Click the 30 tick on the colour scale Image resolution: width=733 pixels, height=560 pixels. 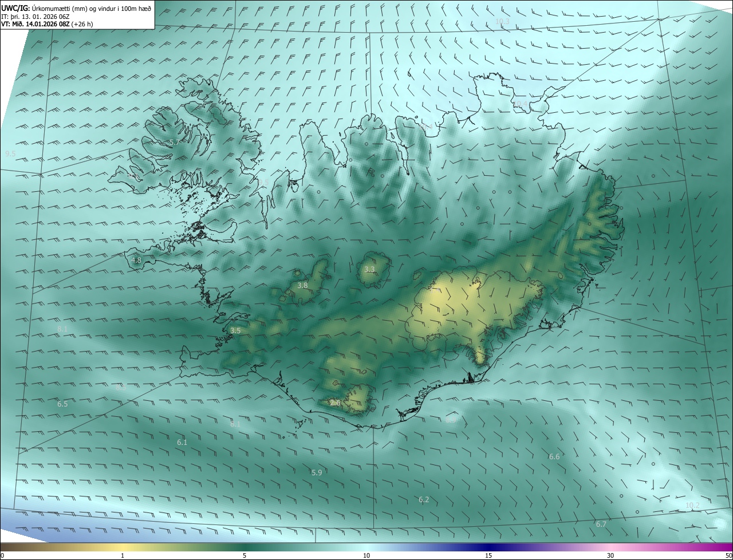pos(610,555)
